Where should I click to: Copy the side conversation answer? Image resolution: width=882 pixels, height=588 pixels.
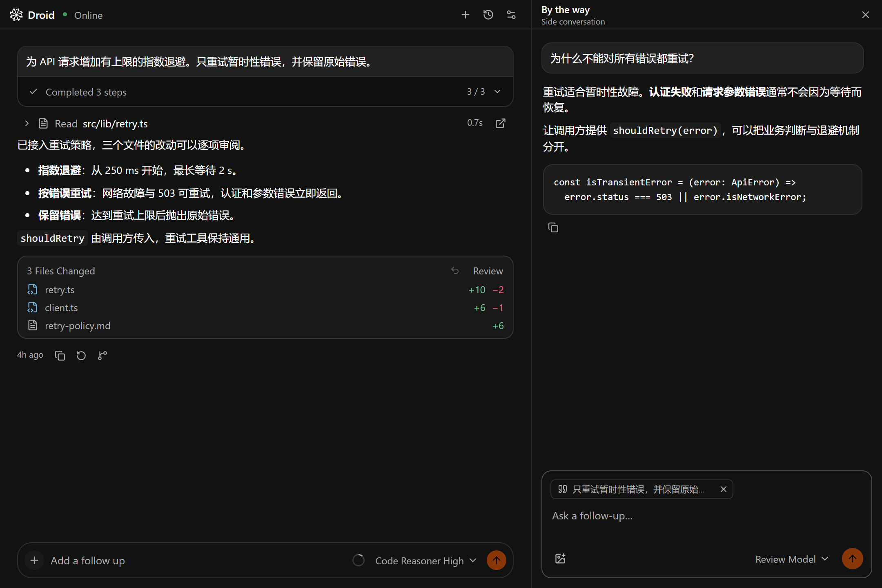click(x=553, y=227)
